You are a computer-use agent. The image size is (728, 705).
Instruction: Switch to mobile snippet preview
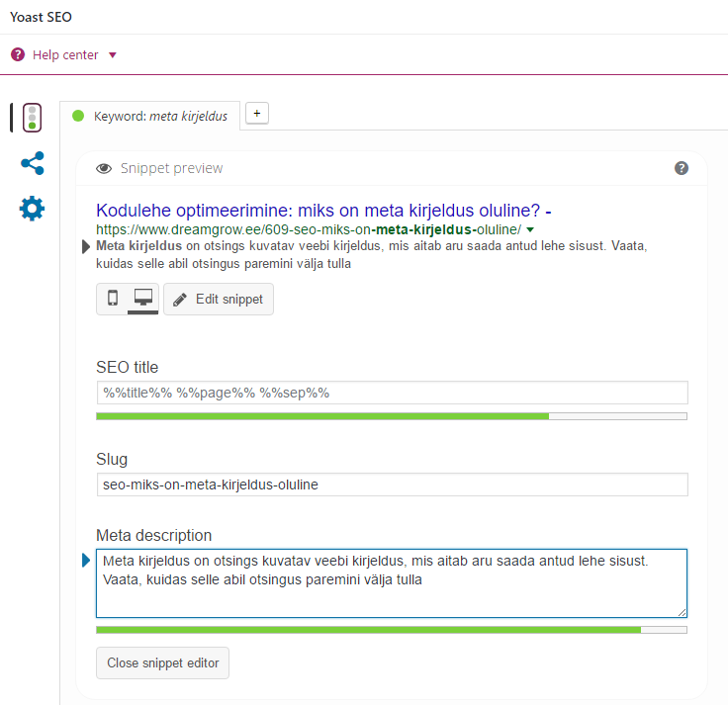[112, 299]
